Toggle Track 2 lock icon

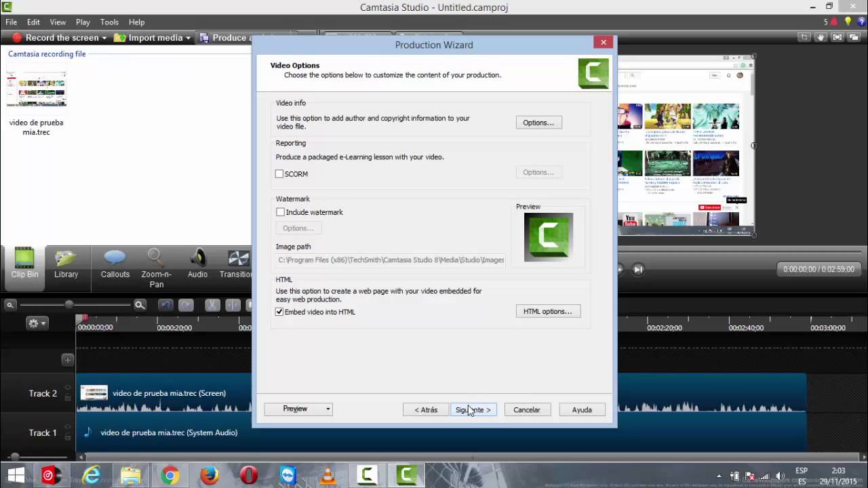(x=67, y=398)
